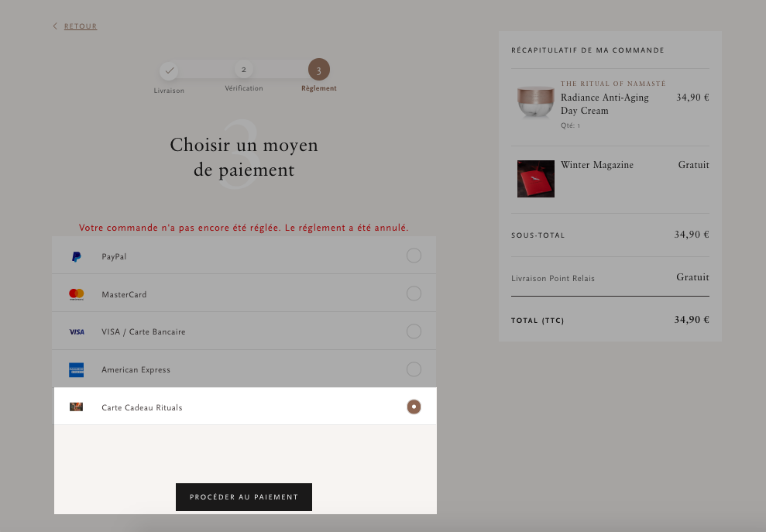Go back via the RETOUR link

click(81, 26)
